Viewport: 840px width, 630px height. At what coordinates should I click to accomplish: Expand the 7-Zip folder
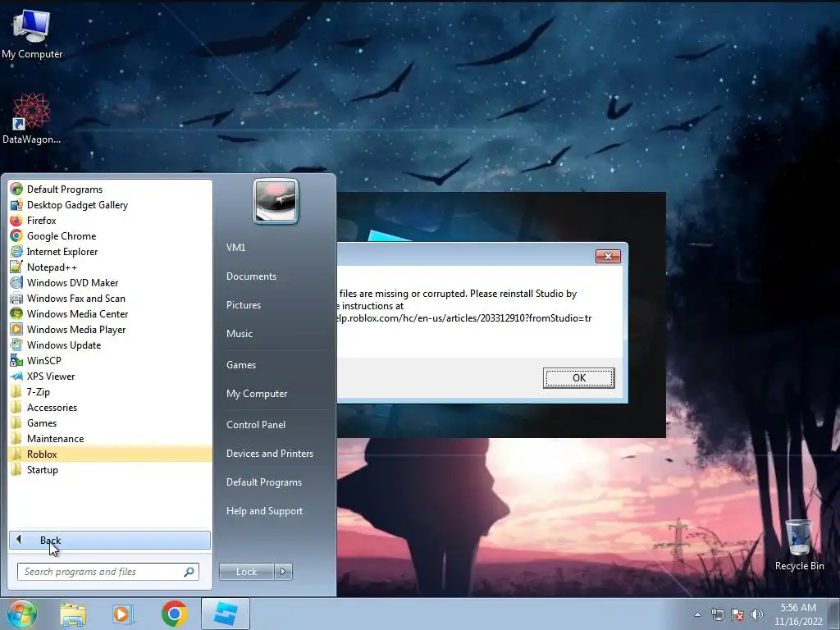coord(110,391)
